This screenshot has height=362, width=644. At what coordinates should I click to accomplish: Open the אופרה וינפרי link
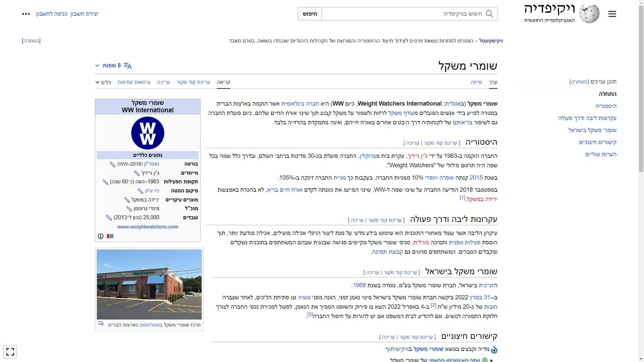click(x=439, y=178)
